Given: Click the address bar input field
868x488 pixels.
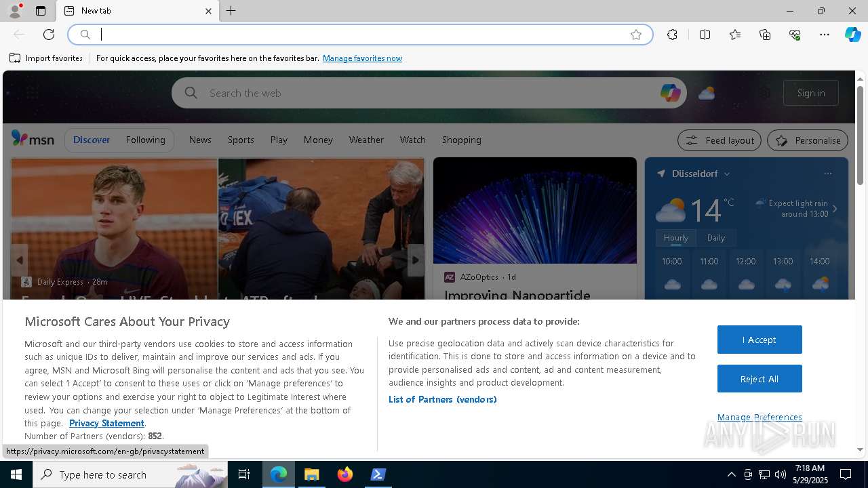Looking at the screenshot, I should (359, 35).
